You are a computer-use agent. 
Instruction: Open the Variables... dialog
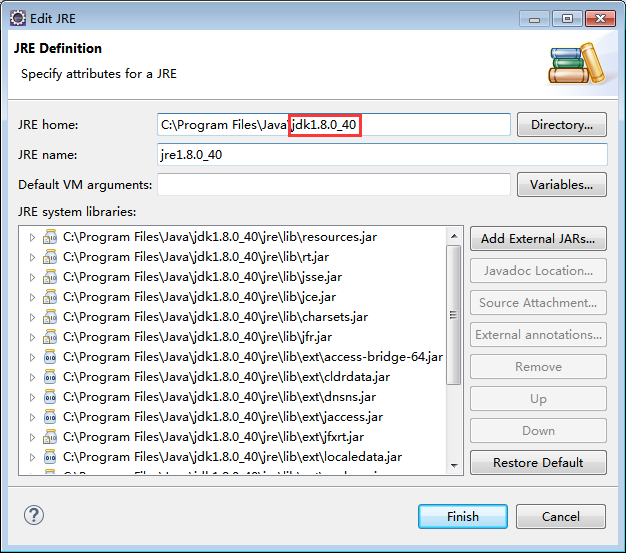(x=562, y=184)
